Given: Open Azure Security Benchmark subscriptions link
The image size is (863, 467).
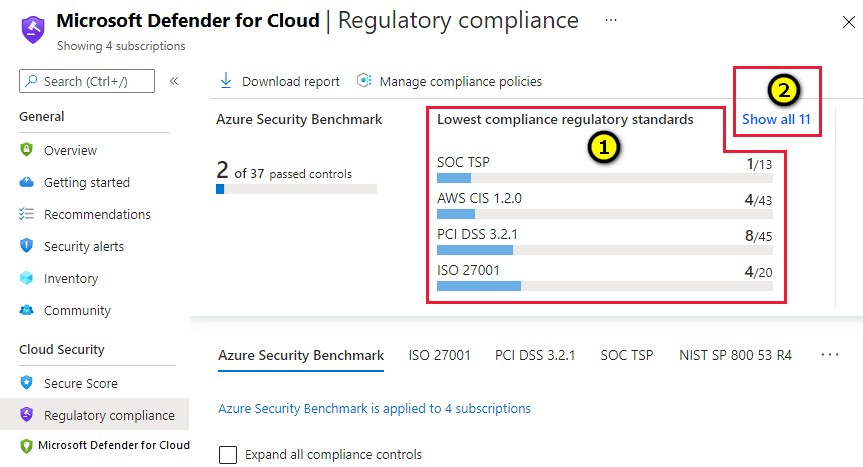Looking at the screenshot, I should point(374,408).
